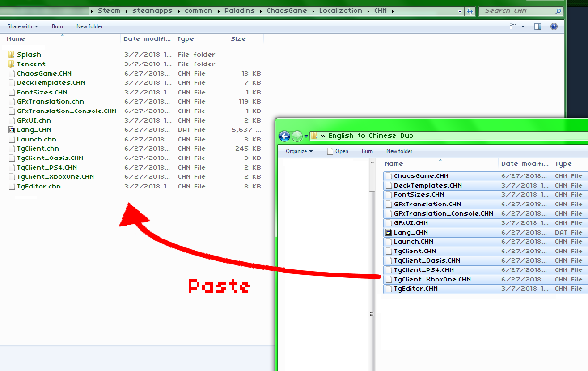Open the Share with dropdown menu
This screenshot has width=588, height=371.
point(23,26)
